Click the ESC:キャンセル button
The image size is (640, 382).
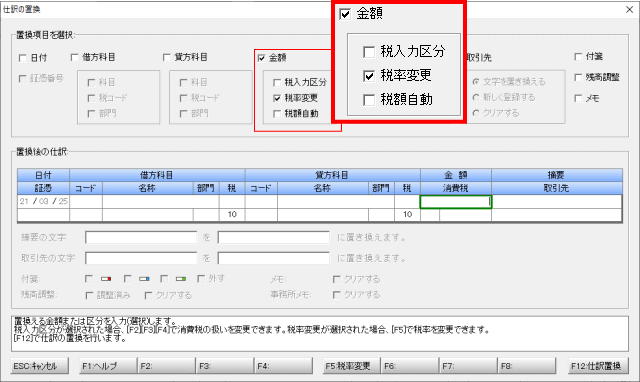pyautogui.click(x=40, y=366)
